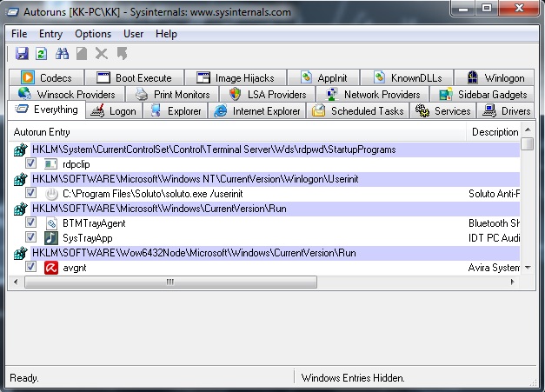Switch to the Sidebar Gadgets tab
The width and height of the screenshot is (545, 392).
tap(482, 94)
